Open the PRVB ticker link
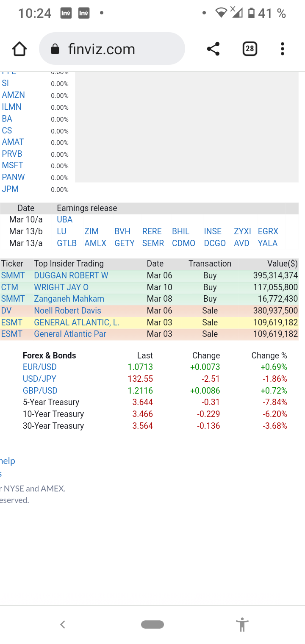Screen dimensions: 305x644 tap(12, 154)
